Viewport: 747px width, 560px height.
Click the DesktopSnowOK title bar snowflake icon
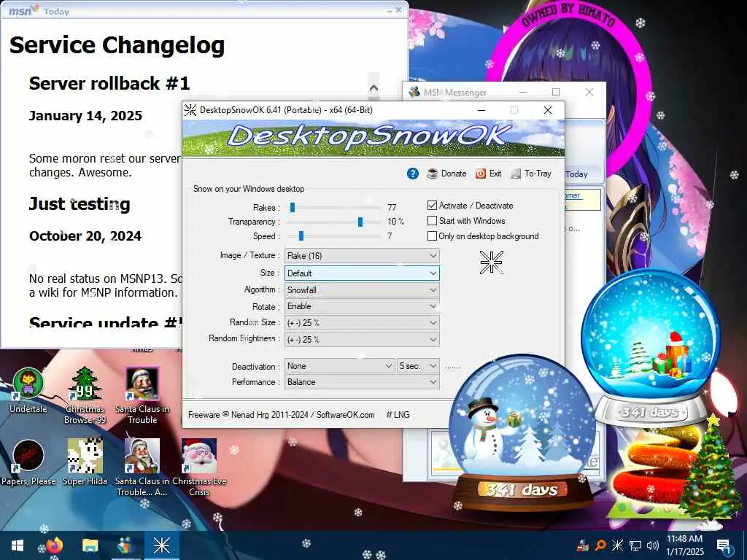[x=190, y=110]
